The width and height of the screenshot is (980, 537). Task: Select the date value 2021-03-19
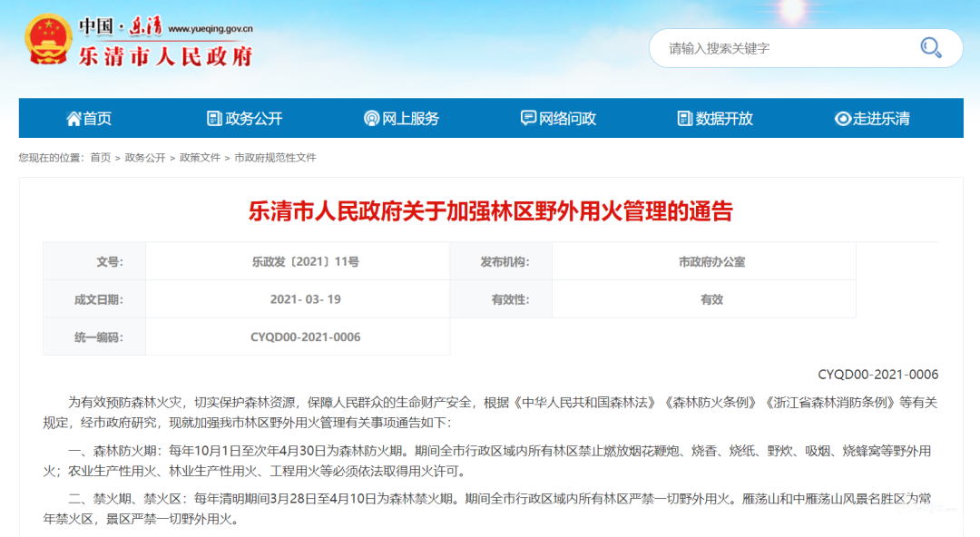[x=306, y=299]
